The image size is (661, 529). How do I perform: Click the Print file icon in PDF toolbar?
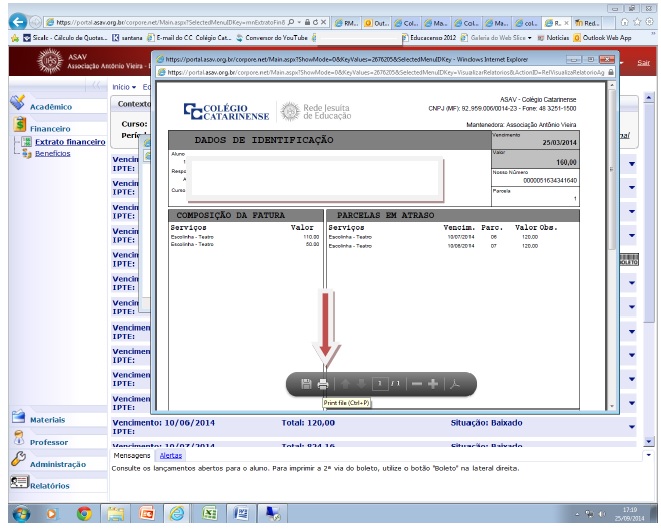[x=323, y=384]
